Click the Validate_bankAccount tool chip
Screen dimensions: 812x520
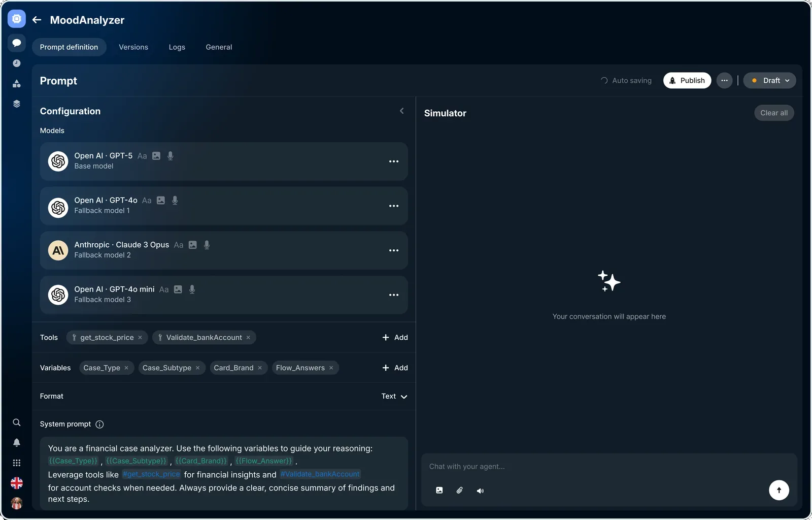204,338
